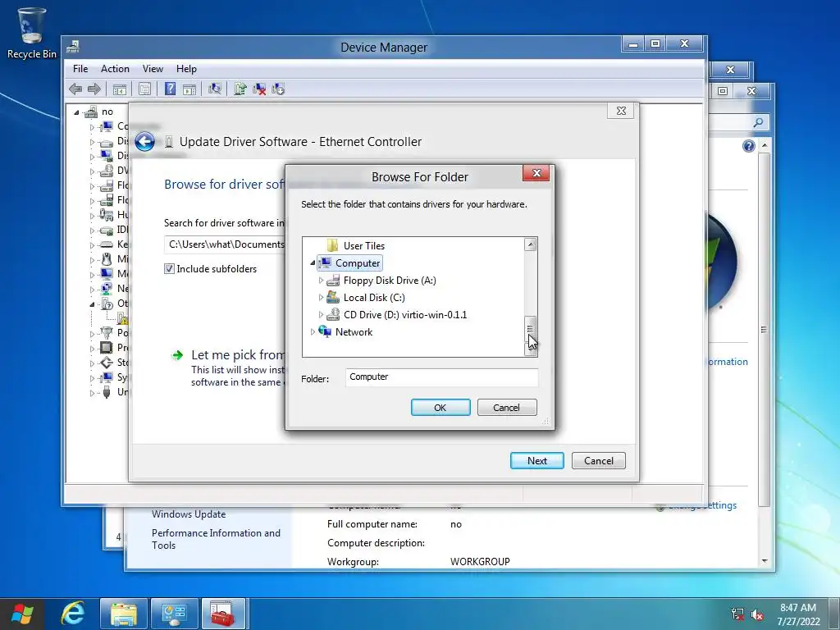Click the Disable device toolbar icon with down arrow

click(278, 89)
